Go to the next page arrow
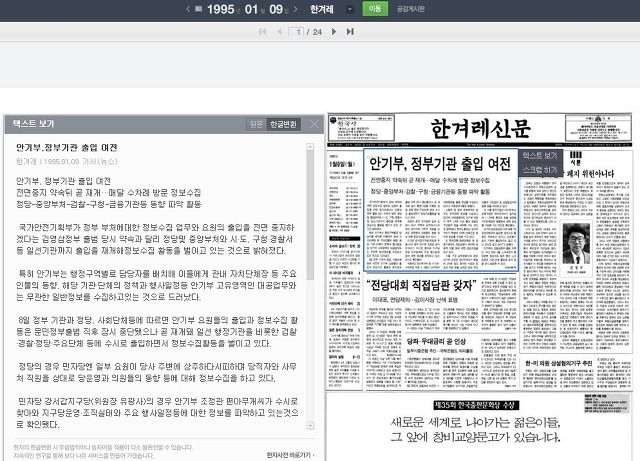 (x=334, y=31)
